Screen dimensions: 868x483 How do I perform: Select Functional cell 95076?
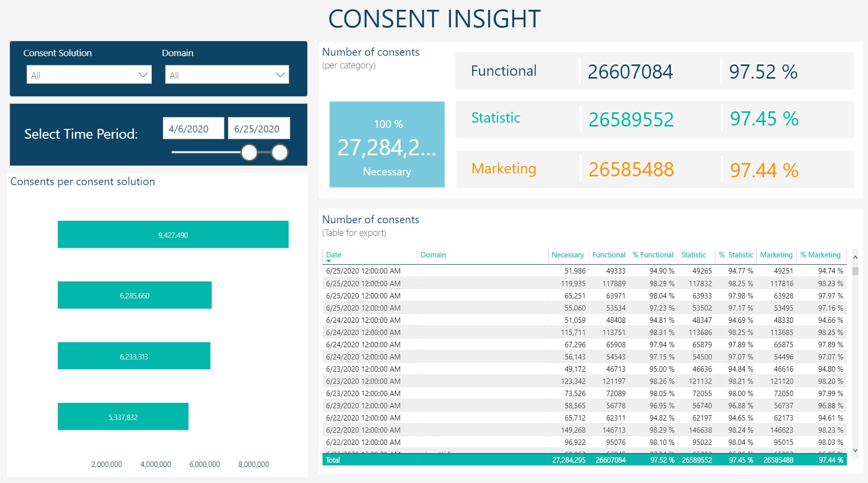pos(616,442)
